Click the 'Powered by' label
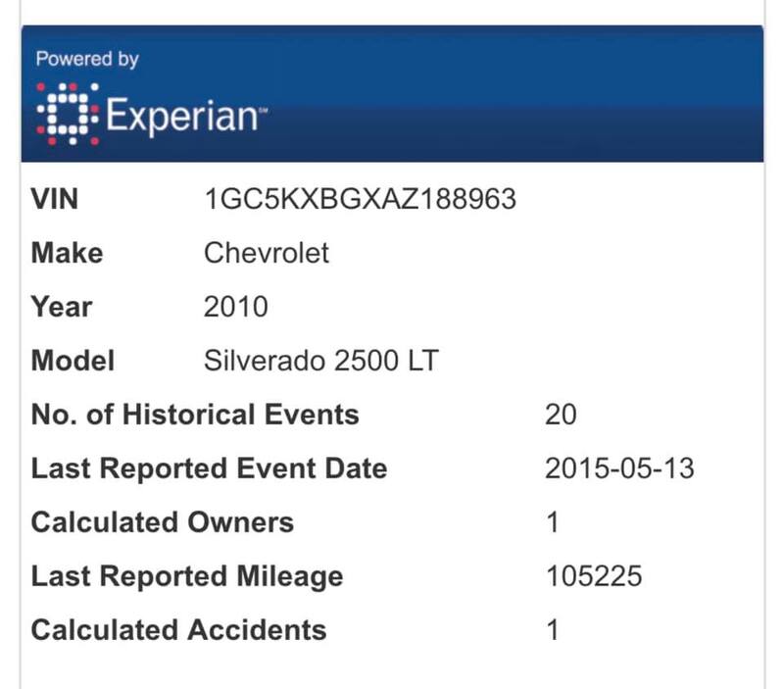 (x=87, y=59)
